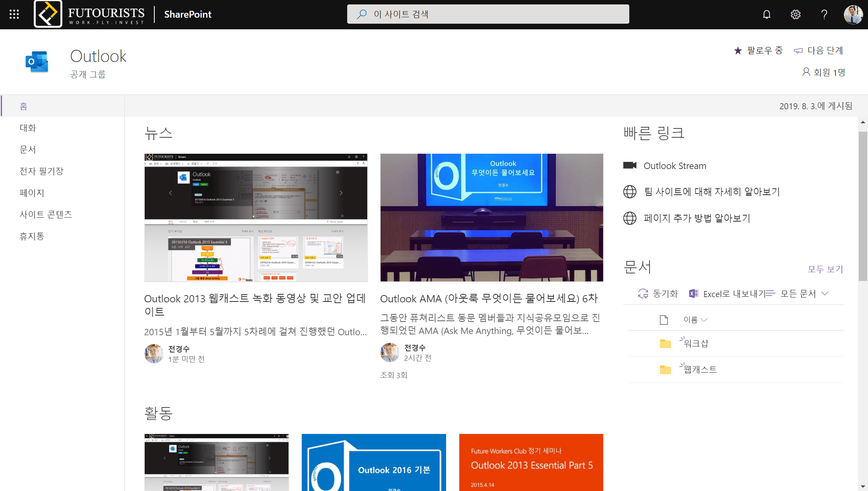Open the 워크샵 folder
The height and width of the screenshot is (491, 868).
[696, 344]
